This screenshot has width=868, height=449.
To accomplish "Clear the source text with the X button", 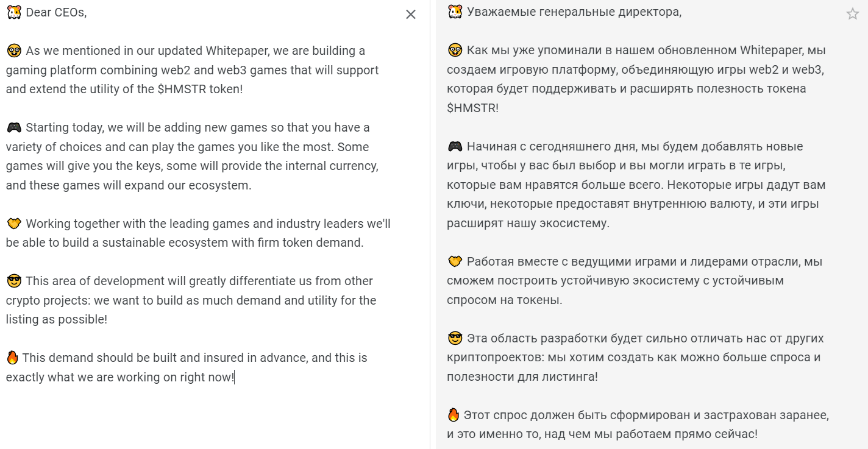I will point(411,15).
